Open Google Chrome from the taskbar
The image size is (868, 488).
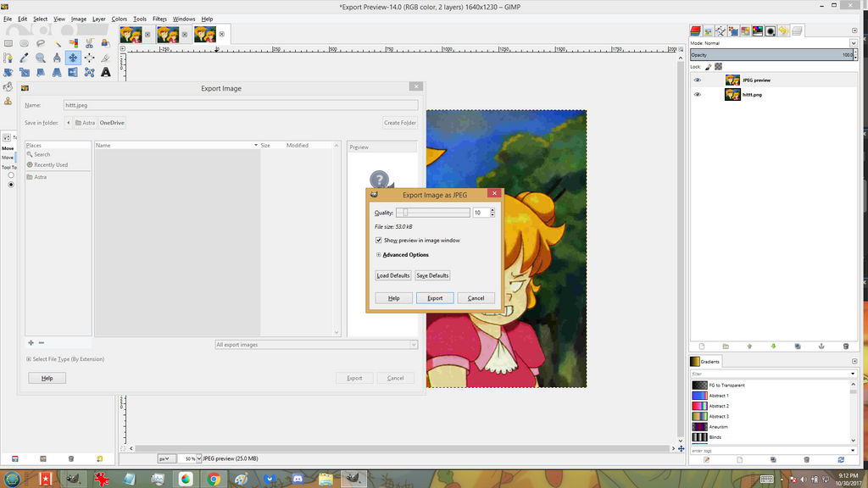point(214,479)
